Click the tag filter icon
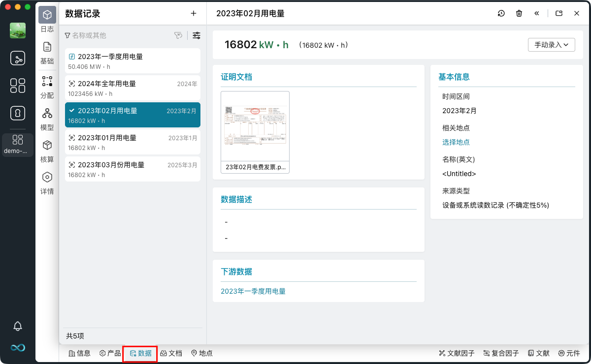Screen dimensions: 591x364 pos(178,35)
